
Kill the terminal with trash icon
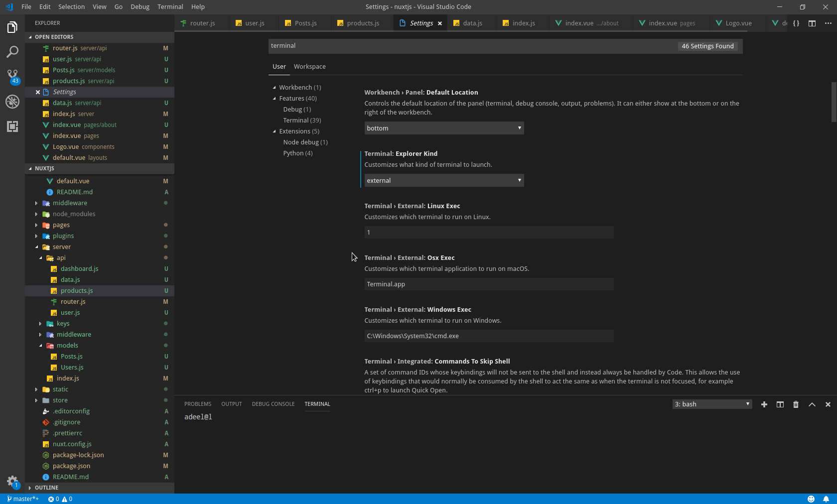pyautogui.click(x=796, y=404)
